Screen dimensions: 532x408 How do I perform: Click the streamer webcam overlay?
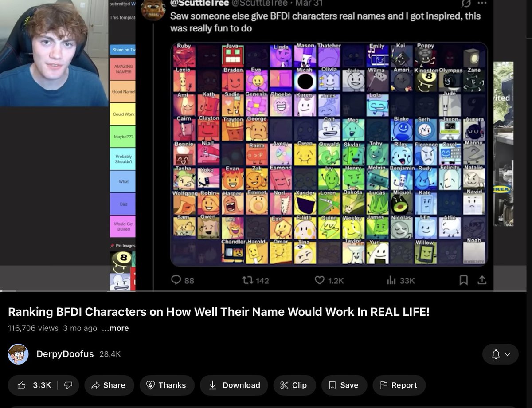(54, 53)
